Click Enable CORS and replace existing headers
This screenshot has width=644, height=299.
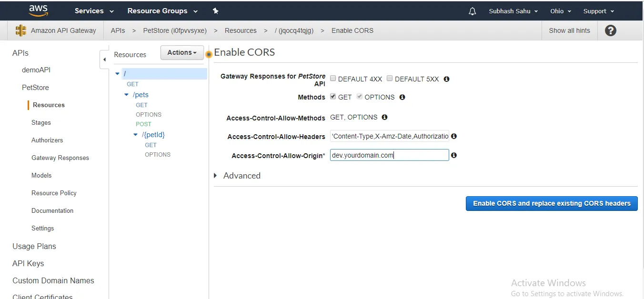point(552,203)
